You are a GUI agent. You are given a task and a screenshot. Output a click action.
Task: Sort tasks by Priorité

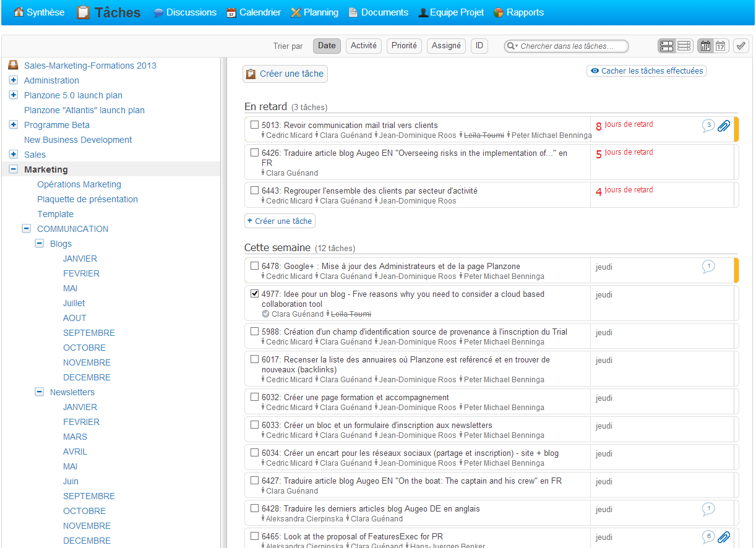(405, 46)
